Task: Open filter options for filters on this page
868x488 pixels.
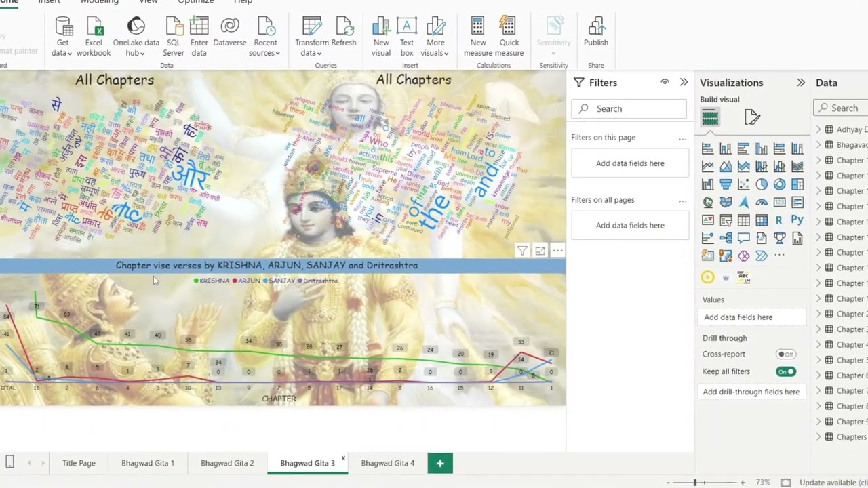Action: click(682, 138)
